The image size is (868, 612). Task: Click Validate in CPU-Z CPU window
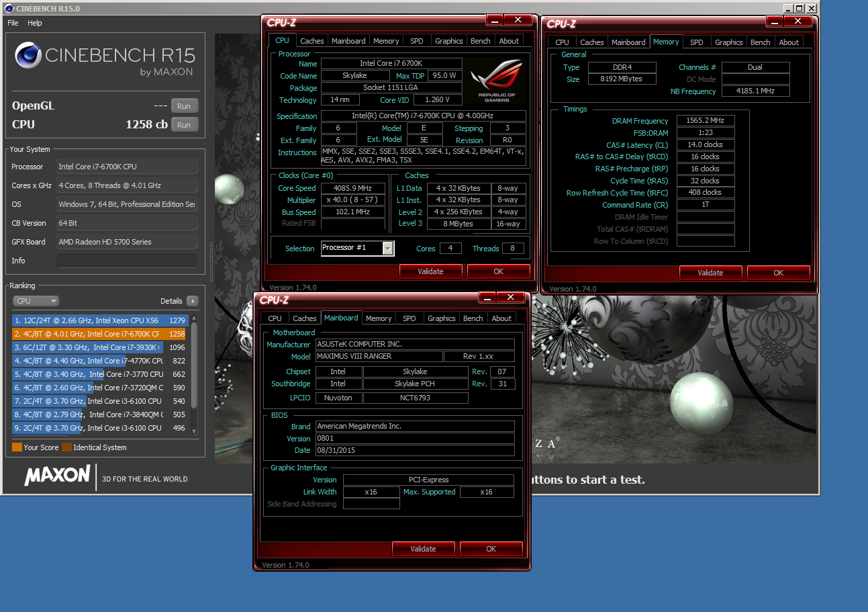coord(431,271)
